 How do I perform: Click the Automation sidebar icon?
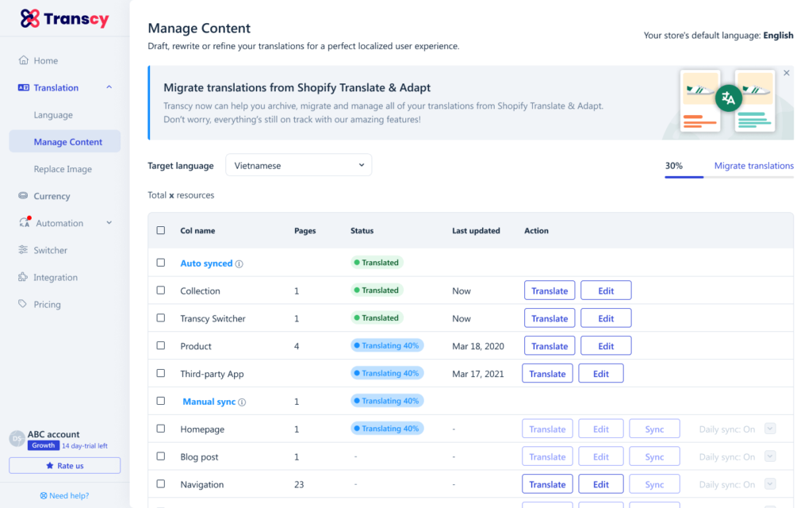click(25, 222)
